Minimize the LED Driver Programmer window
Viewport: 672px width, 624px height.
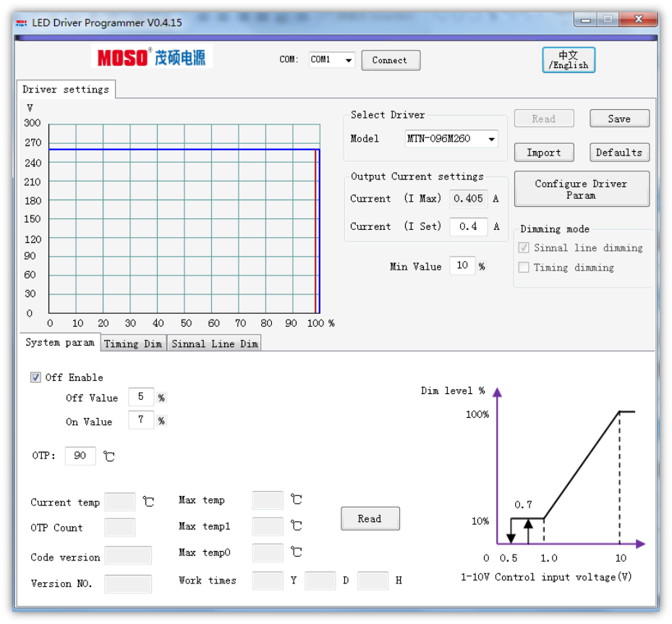[x=587, y=20]
